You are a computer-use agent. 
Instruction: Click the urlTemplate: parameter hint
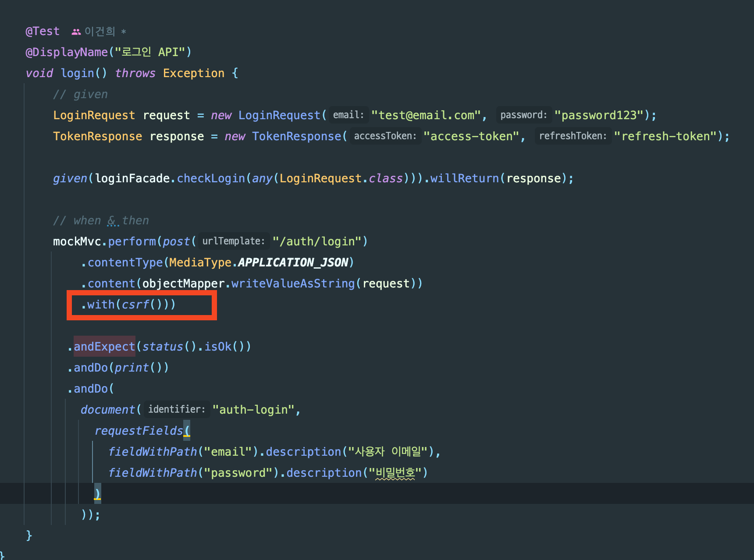coord(234,241)
